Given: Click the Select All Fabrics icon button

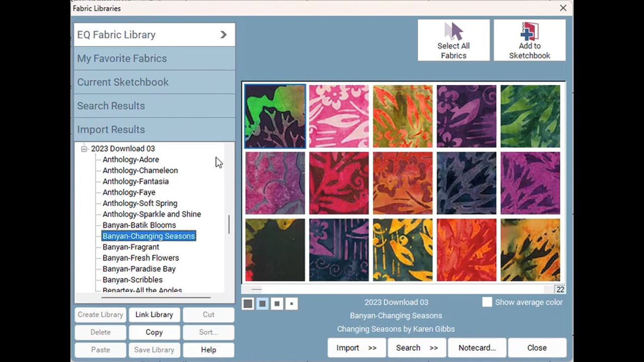Looking at the screenshot, I should [453, 40].
